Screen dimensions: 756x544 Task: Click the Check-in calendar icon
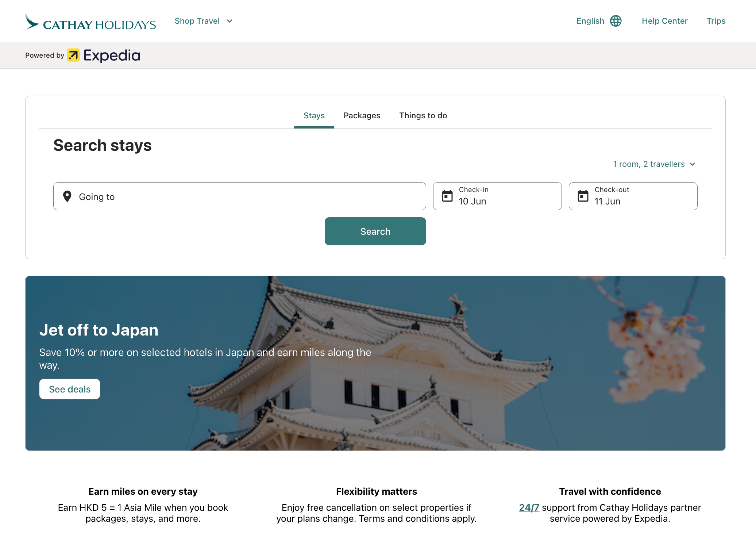click(x=447, y=196)
